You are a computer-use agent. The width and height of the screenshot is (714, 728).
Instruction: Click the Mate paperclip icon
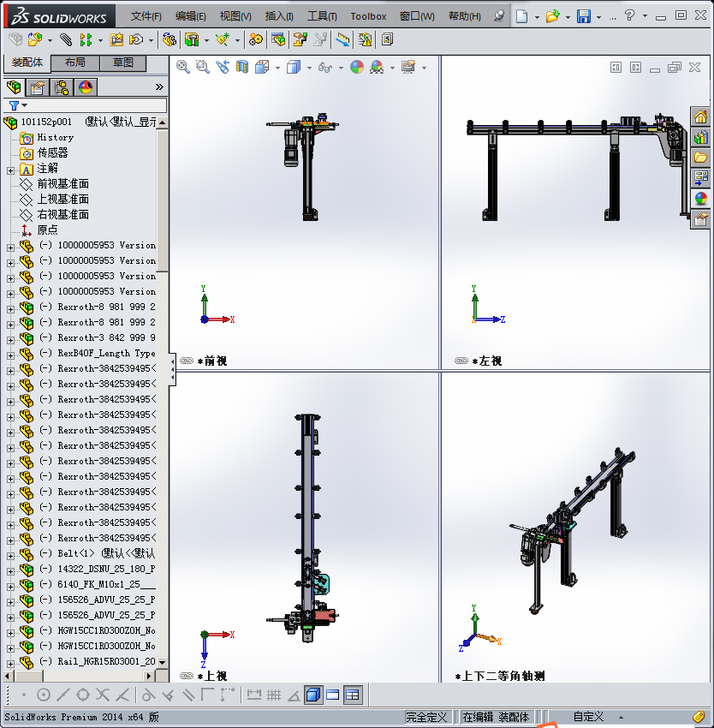[66, 40]
